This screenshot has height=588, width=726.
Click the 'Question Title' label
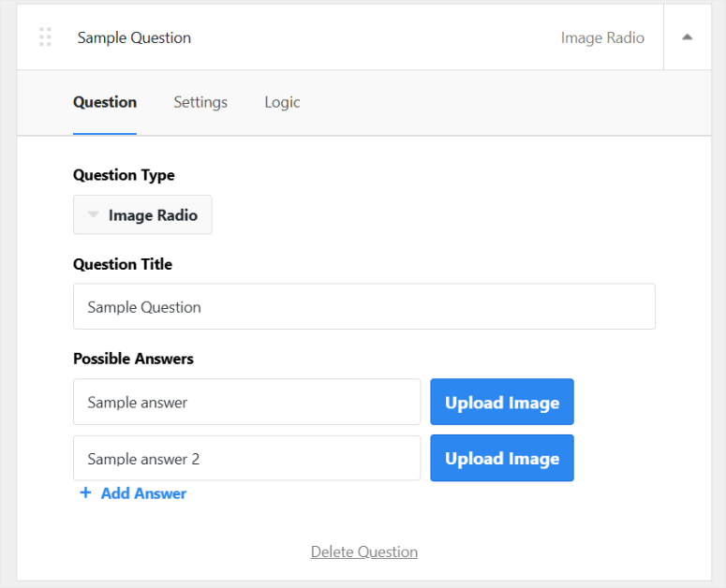click(x=123, y=264)
